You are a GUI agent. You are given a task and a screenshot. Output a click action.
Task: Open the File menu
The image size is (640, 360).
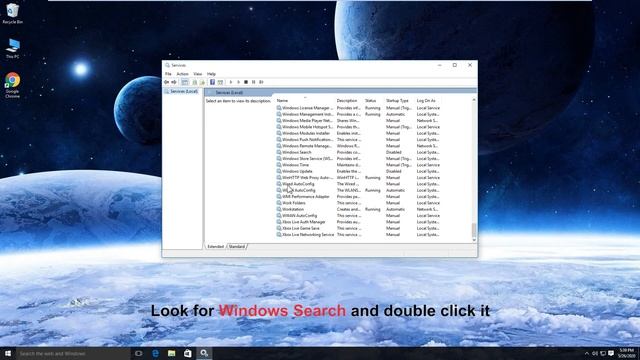[168, 74]
